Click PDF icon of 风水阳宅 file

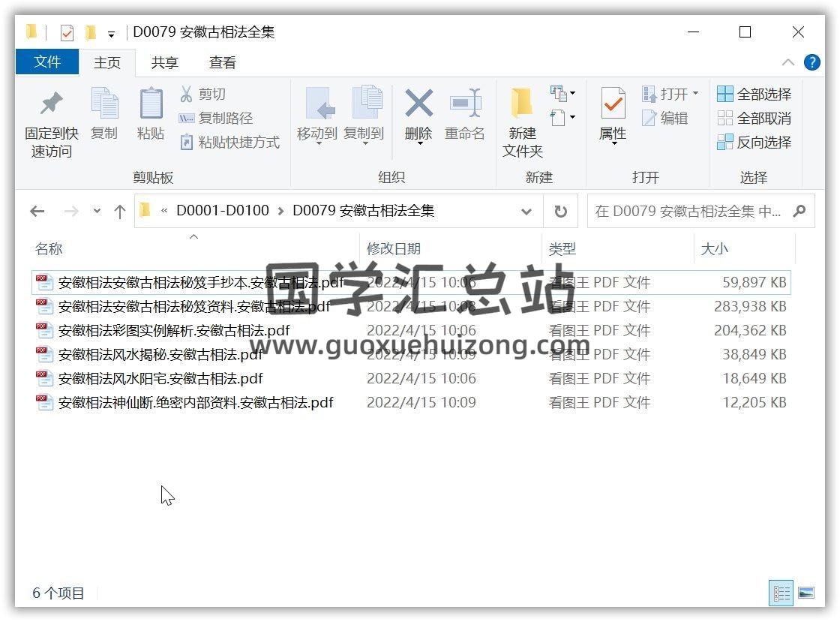(44, 378)
